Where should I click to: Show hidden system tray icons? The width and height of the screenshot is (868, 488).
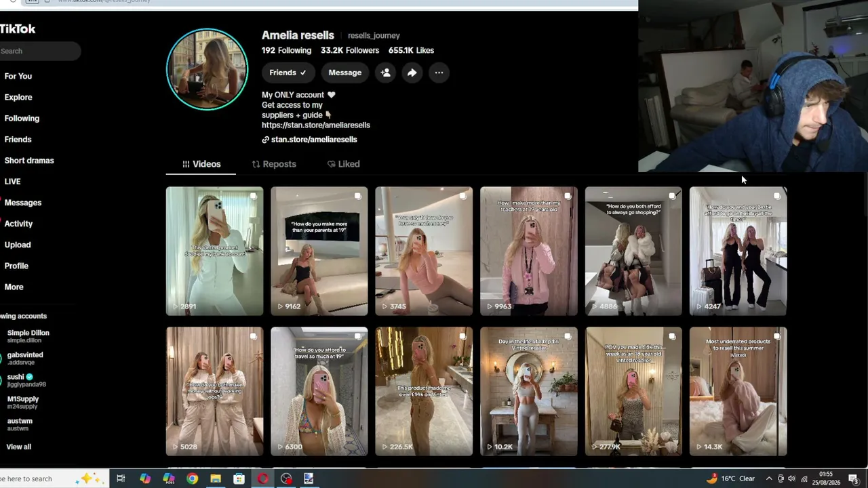769,479
